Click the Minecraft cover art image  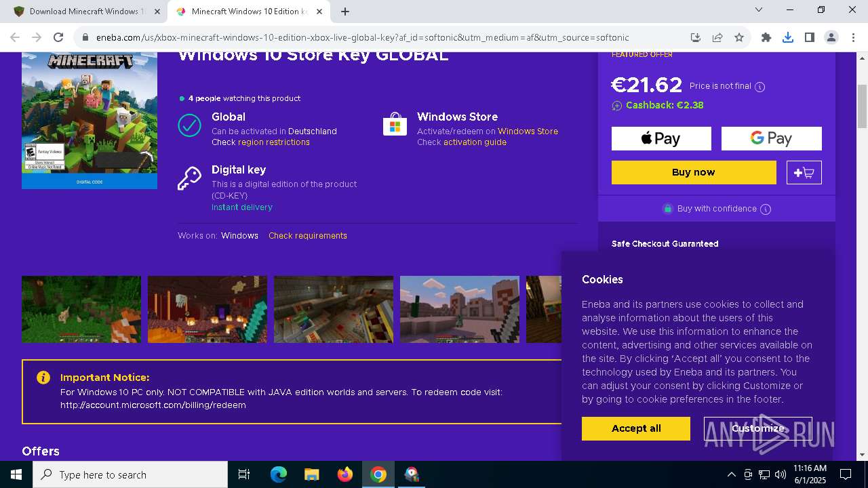(90, 121)
